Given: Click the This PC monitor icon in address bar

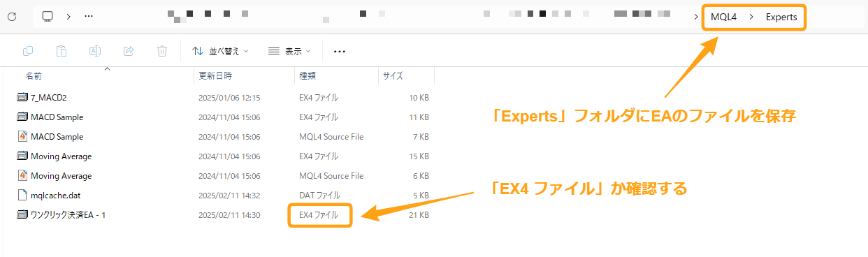Looking at the screenshot, I should click(48, 16).
